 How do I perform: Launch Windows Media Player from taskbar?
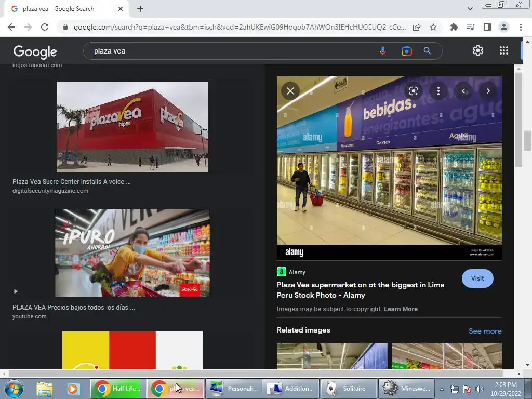(x=73, y=389)
